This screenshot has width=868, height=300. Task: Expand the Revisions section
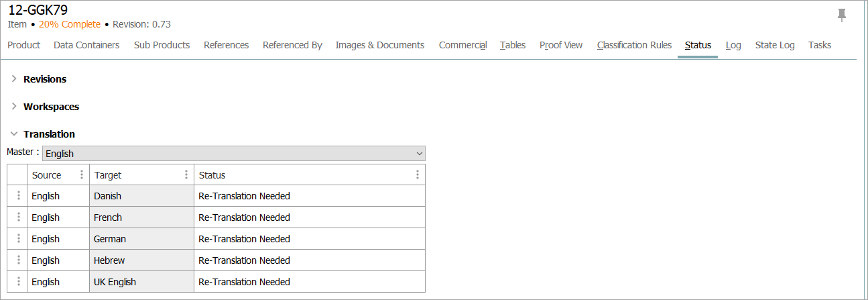coord(14,79)
